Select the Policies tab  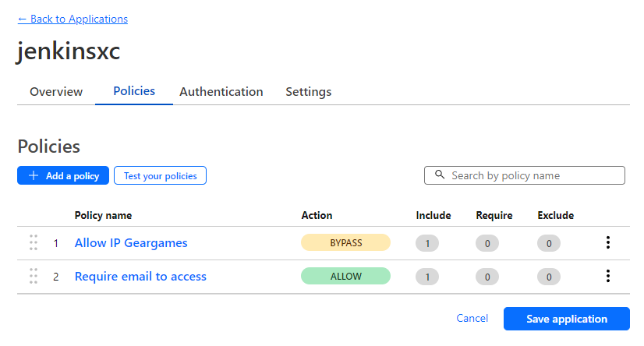[134, 91]
